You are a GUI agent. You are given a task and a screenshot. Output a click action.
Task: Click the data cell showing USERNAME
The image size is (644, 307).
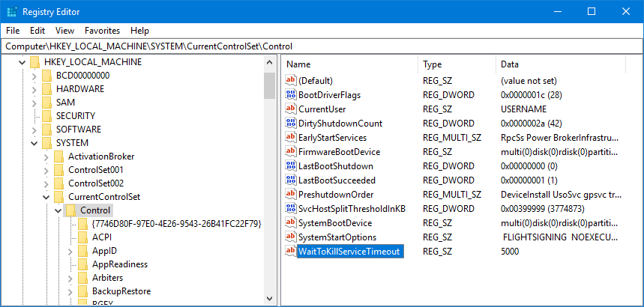(523, 109)
